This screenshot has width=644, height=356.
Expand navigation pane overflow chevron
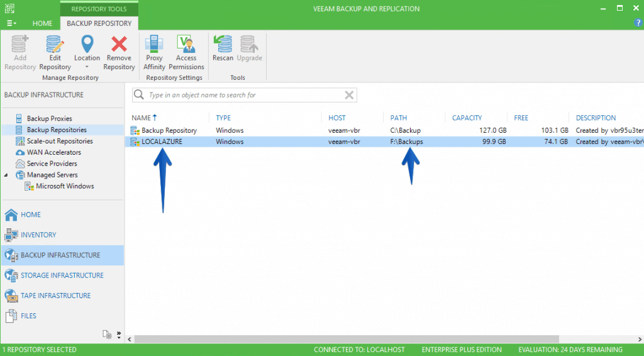point(118,335)
